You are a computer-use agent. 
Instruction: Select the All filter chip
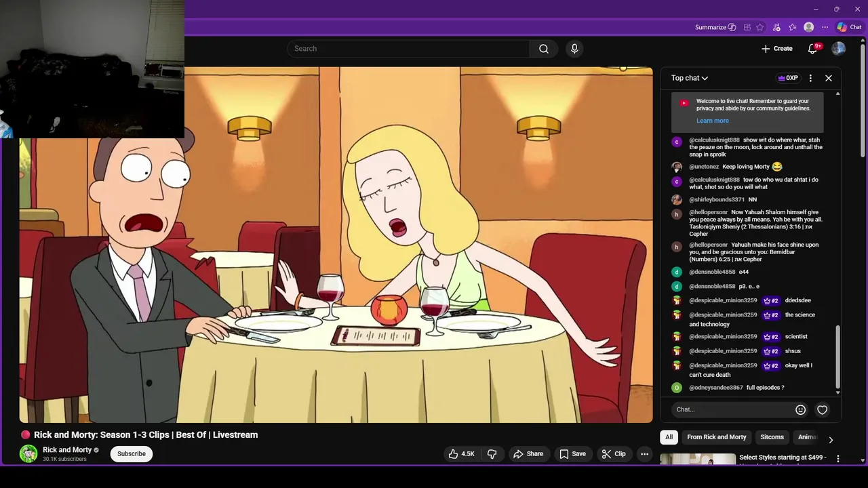(x=669, y=437)
